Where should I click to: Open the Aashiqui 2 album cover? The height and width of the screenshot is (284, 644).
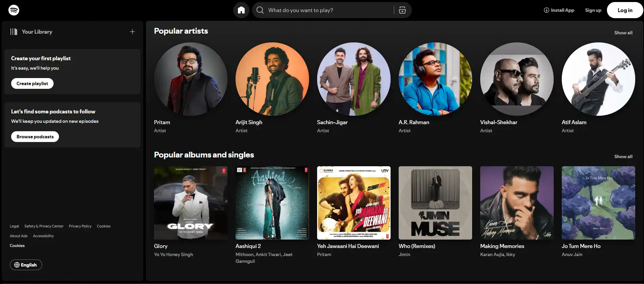tap(272, 203)
